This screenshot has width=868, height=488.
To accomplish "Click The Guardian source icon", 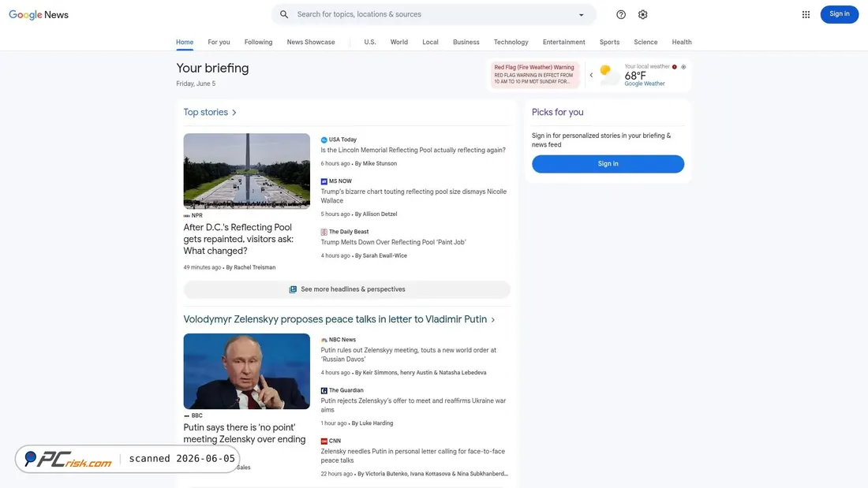I will (324, 390).
